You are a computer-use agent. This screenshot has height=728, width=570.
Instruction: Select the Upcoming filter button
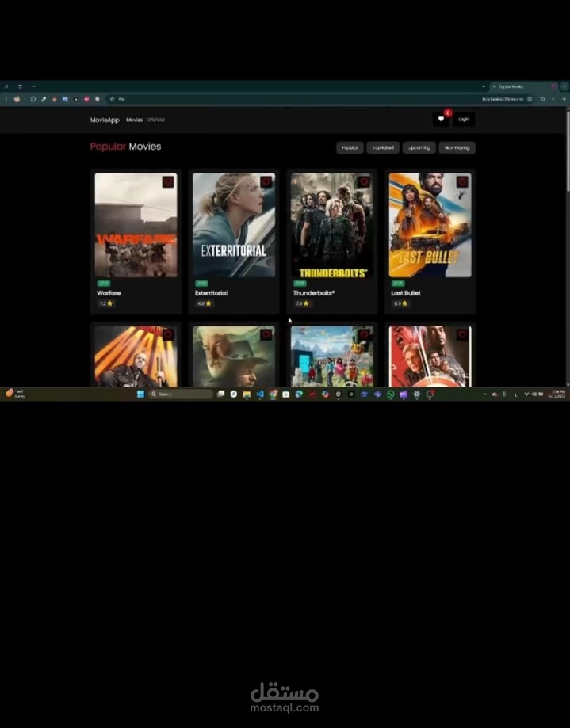(x=419, y=147)
